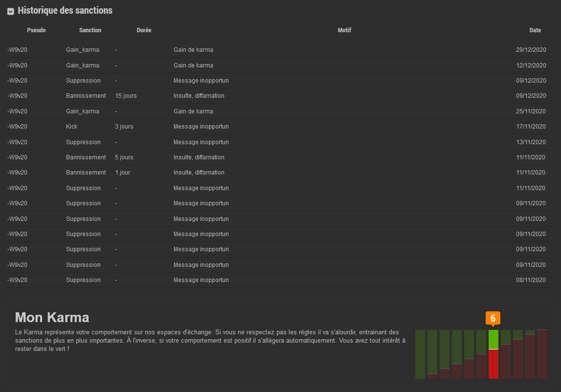Select the Kick sanction entry
Viewport: 561px width, 392px height.
point(72,127)
